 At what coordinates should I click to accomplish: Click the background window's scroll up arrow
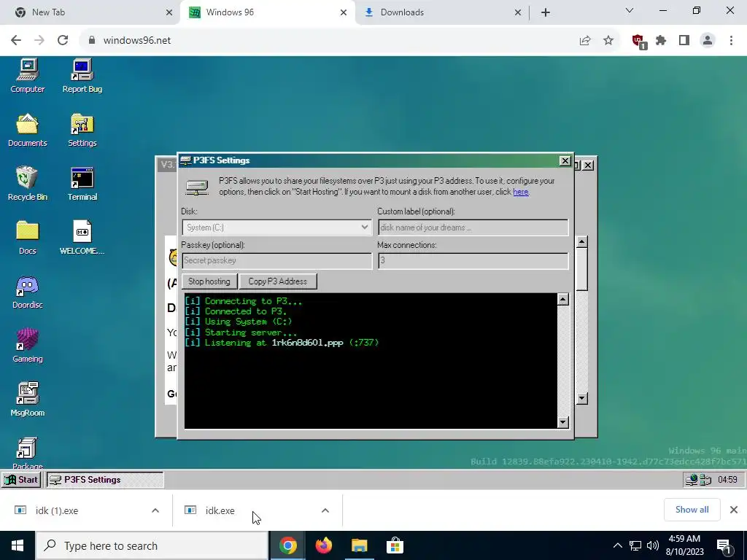581,242
